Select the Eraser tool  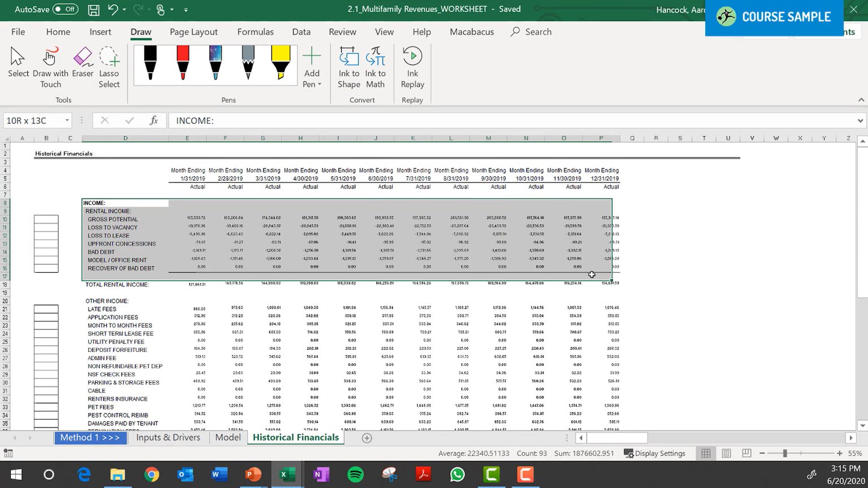pos(83,63)
